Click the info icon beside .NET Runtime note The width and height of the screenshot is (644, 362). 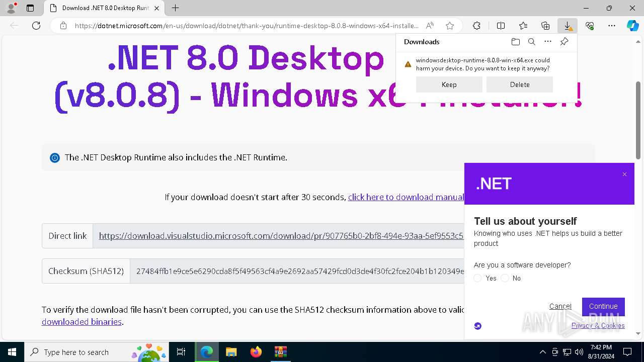click(x=54, y=158)
